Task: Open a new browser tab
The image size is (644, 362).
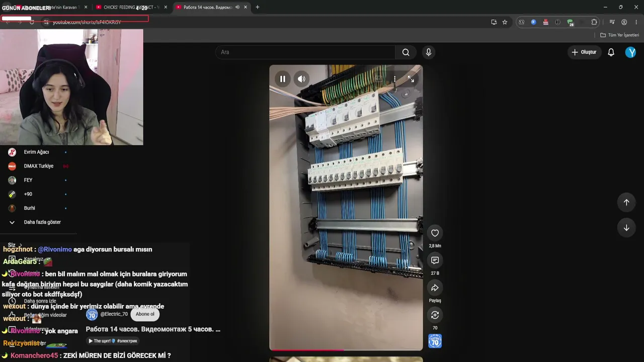Action: coord(258,8)
